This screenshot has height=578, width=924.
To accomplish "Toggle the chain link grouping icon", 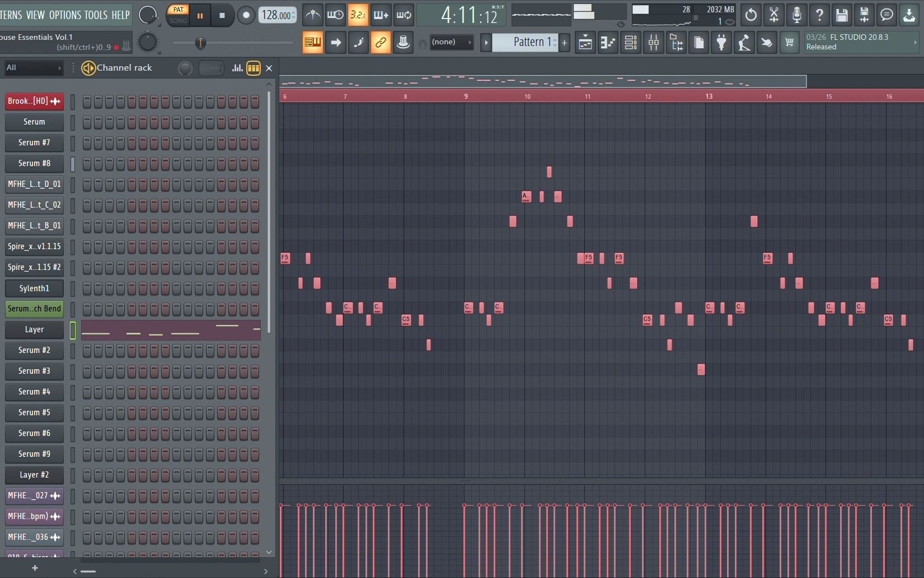I will pyautogui.click(x=381, y=42).
